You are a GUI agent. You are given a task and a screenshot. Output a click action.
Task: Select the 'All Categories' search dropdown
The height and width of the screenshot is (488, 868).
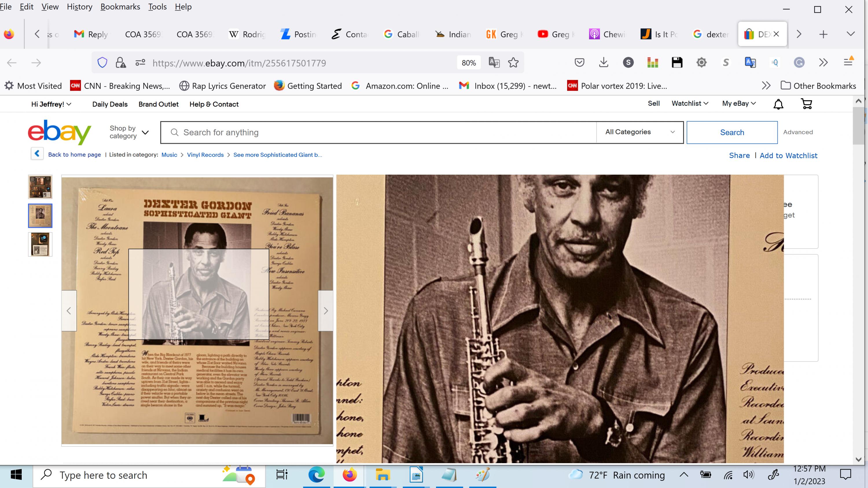[x=640, y=132]
